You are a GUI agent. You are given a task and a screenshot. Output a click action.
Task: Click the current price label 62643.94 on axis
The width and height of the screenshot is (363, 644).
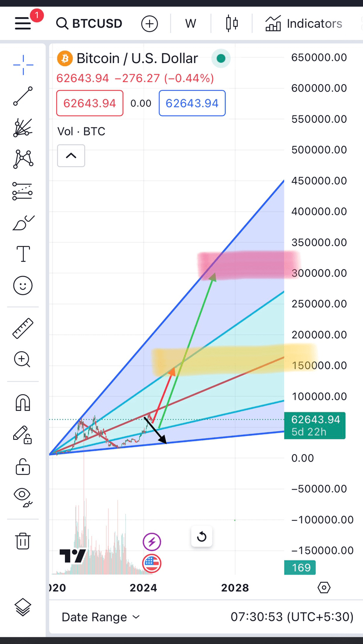[x=315, y=425]
